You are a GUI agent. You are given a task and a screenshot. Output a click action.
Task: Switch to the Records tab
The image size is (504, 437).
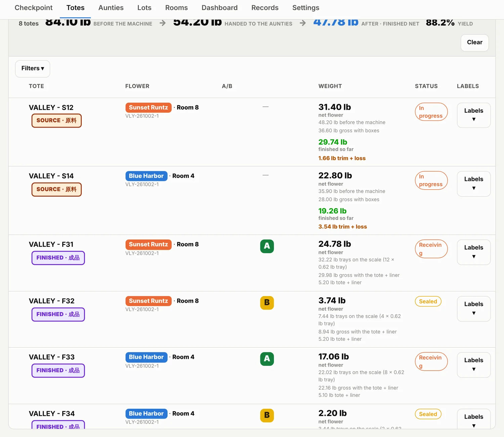(265, 8)
